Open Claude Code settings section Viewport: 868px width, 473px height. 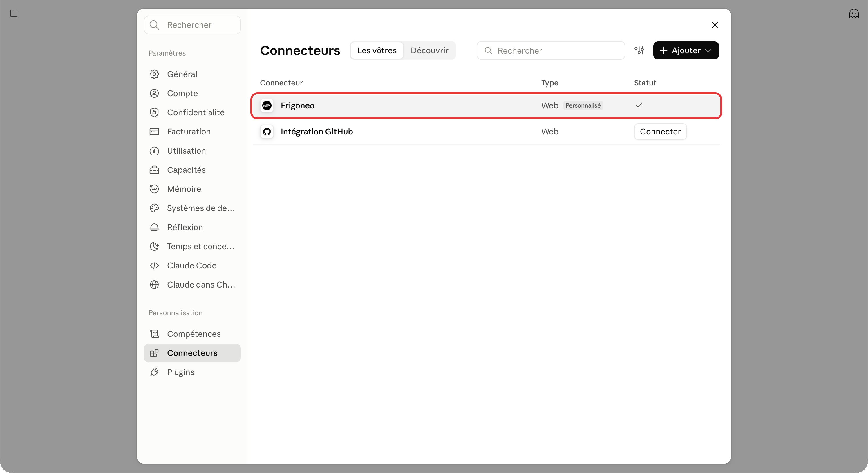[x=192, y=265]
